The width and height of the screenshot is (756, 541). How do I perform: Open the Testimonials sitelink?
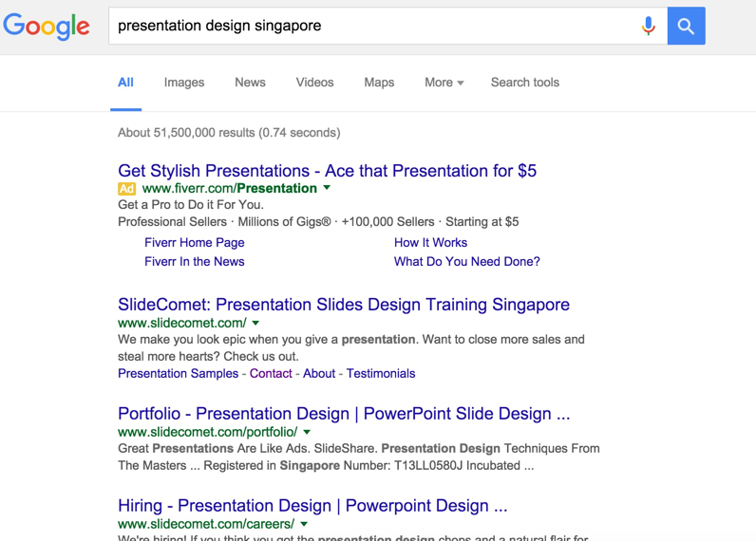tap(381, 373)
